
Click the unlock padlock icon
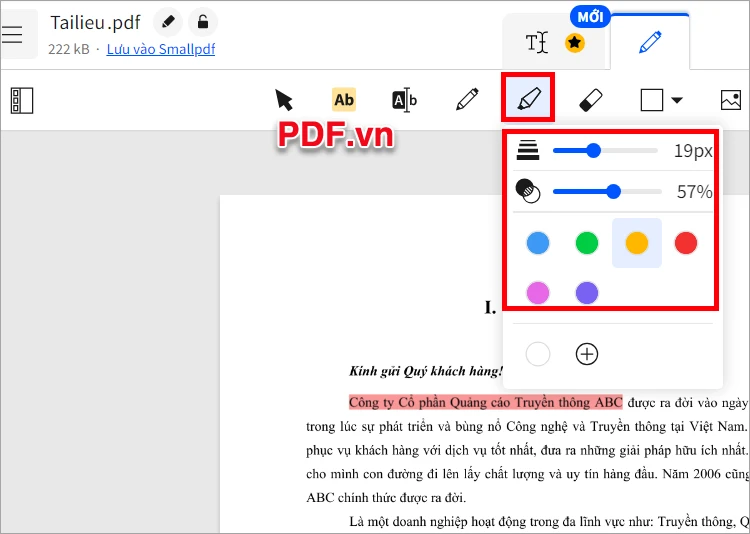(203, 22)
